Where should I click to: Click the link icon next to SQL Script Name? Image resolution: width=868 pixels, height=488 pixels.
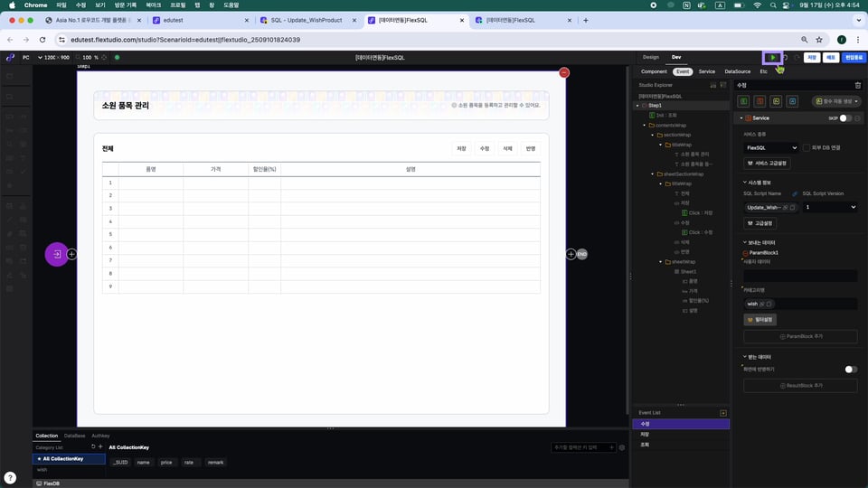[x=795, y=193]
